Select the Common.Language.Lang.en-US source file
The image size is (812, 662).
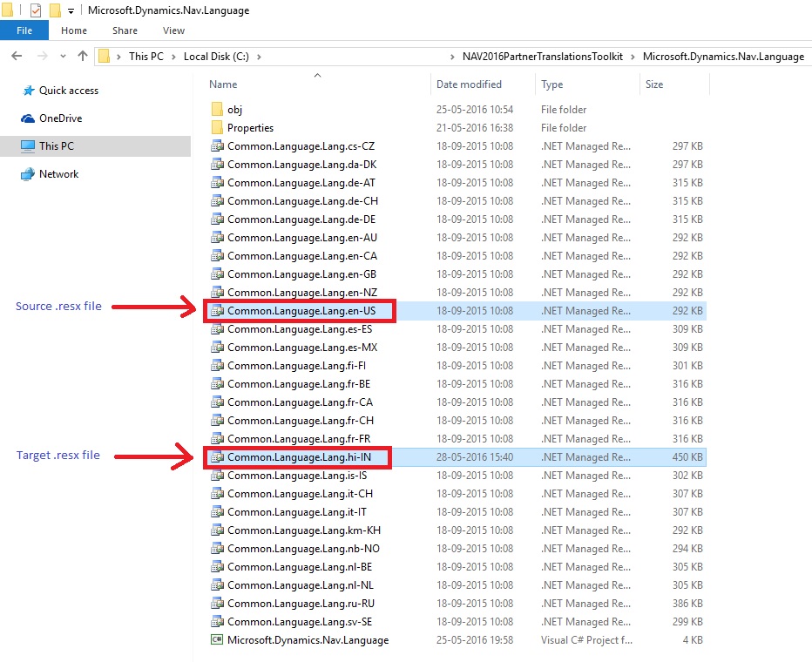pos(301,311)
